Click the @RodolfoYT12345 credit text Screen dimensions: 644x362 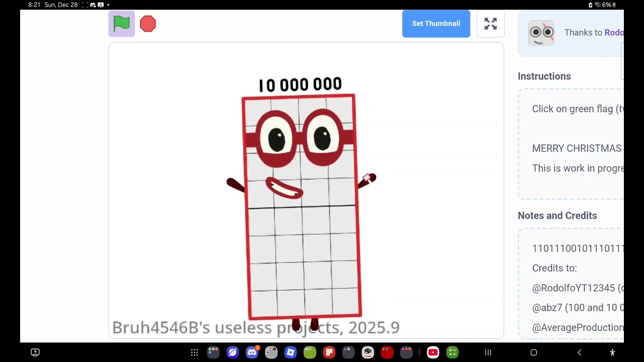[x=578, y=288]
